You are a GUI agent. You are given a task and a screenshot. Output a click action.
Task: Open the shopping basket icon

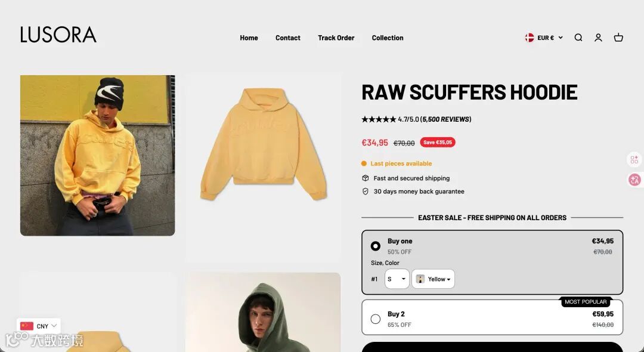click(x=618, y=38)
